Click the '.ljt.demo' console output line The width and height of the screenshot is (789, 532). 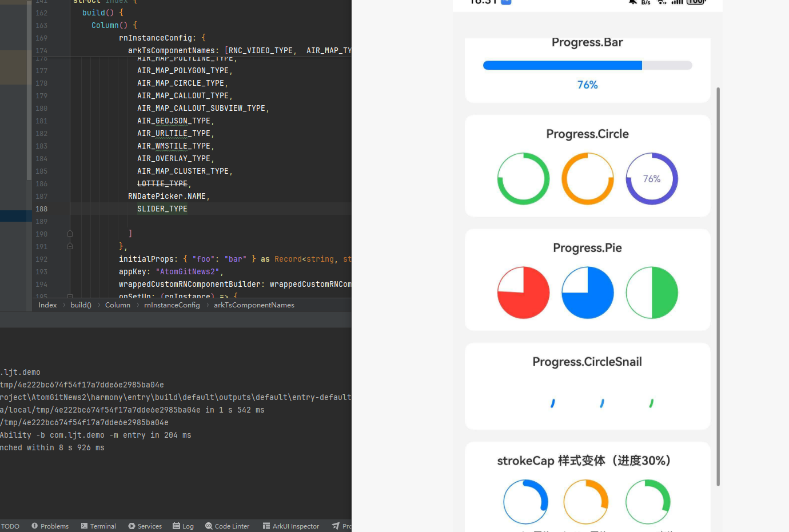click(x=20, y=372)
